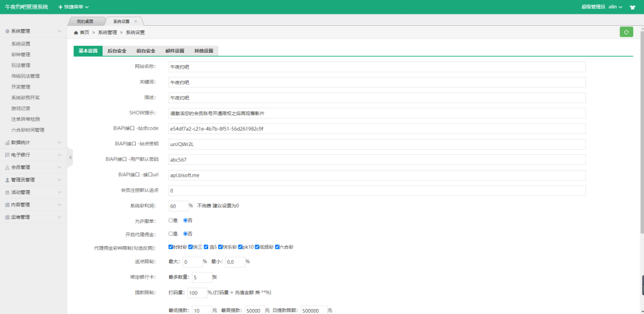Open 彩种管理 in the sidebar
Screen dimensions: 644x314
pos(21,55)
